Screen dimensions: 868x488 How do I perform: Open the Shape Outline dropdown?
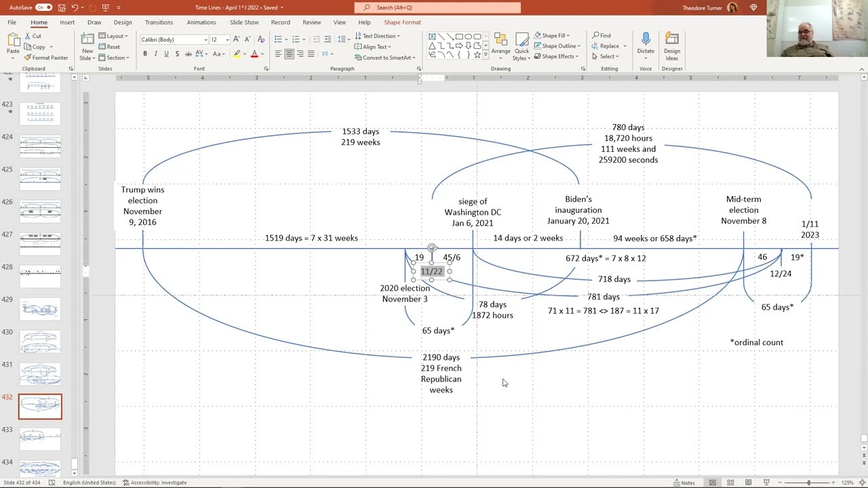pyautogui.click(x=557, y=46)
